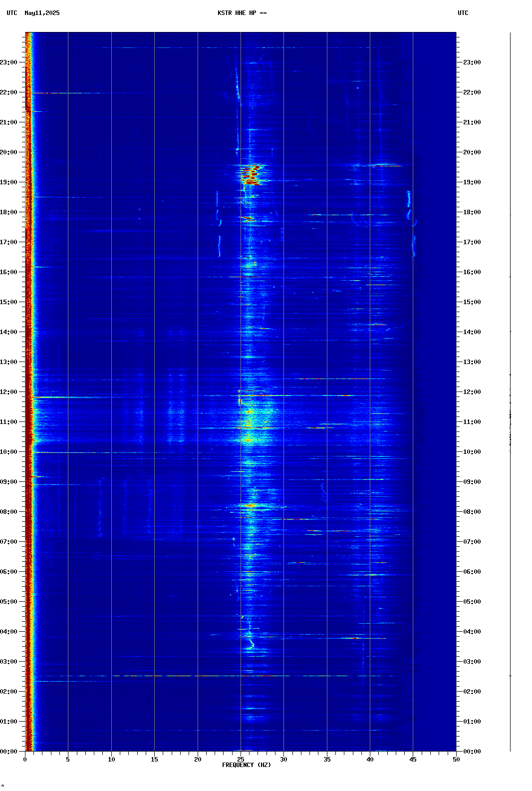Pick 17:00 on the right time axis

[472, 242]
